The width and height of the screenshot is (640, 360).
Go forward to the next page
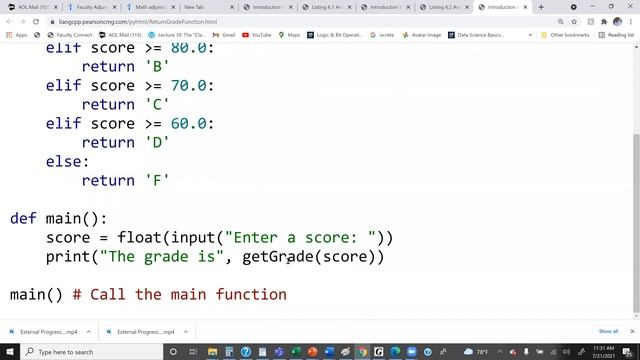pyautogui.click(x=22, y=22)
